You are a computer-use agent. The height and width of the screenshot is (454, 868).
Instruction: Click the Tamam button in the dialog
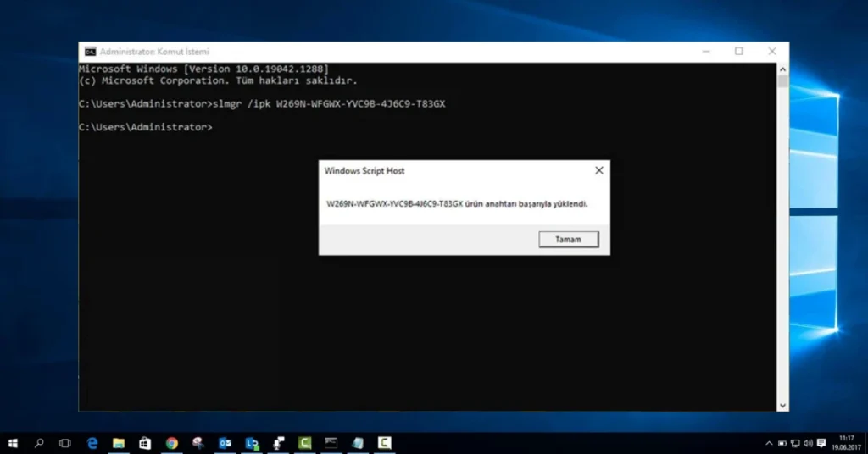pyautogui.click(x=569, y=240)
